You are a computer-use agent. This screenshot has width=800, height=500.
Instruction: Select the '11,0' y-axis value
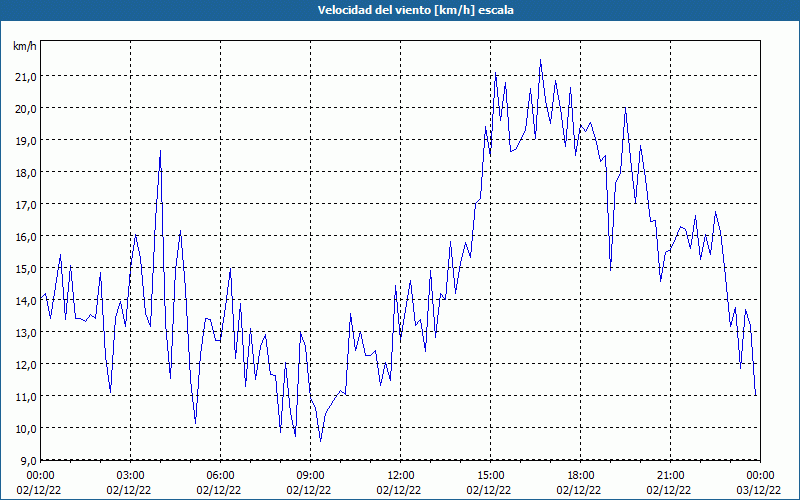pyautogui.click(x=25, y=396)
